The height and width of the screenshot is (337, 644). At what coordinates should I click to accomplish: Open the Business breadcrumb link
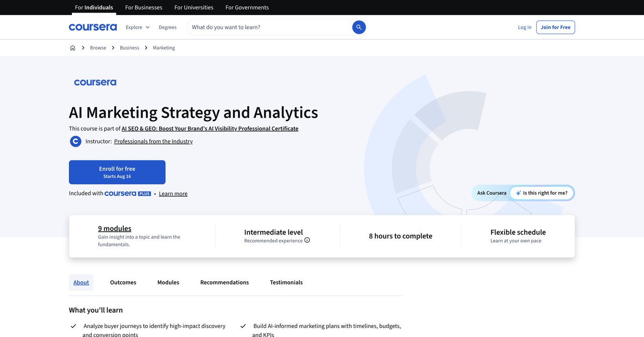pyautogui.click(x=129, y=48)
